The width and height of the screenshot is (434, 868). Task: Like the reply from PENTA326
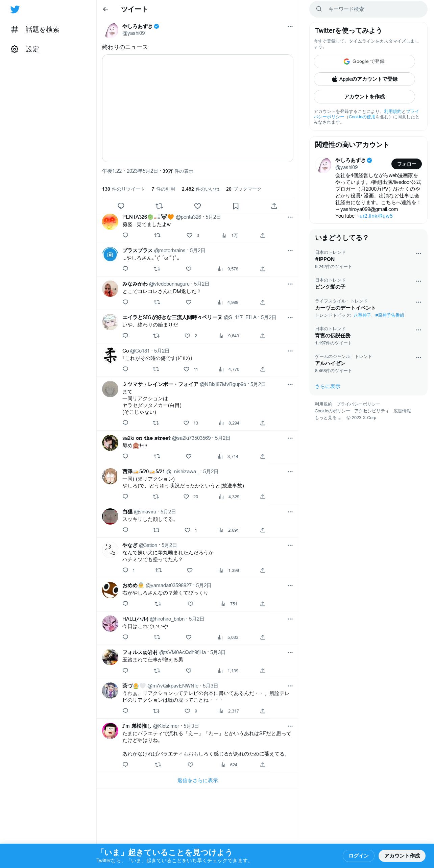pos(189,235)
